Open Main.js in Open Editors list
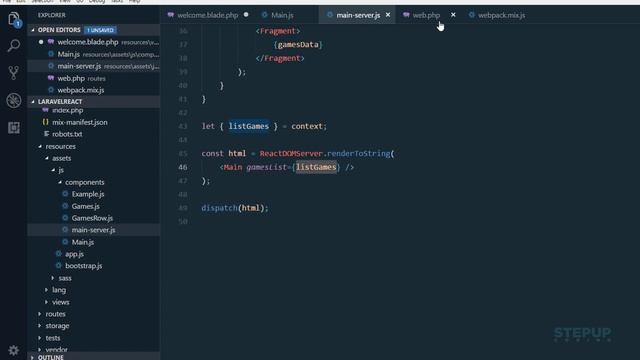This screenshot has width=640, height=360. pos(94,54)
